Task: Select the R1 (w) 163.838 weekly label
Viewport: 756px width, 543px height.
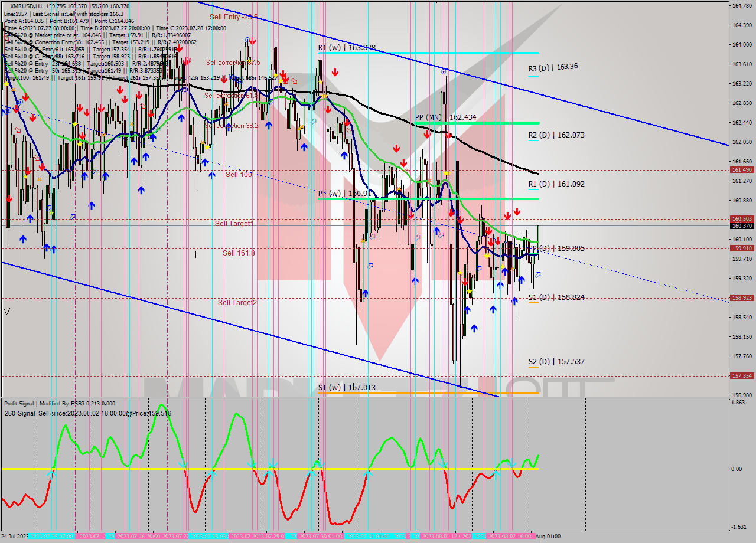Action: 347,48
